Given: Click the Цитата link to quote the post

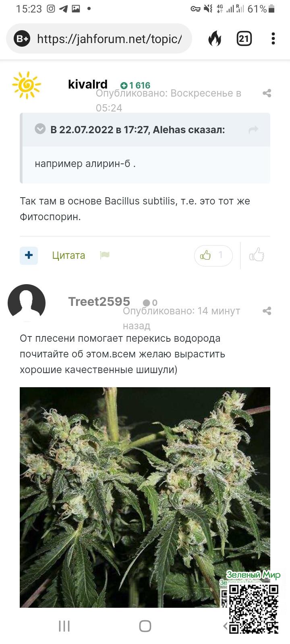Looking at the screenshot, I should (68, 255).
